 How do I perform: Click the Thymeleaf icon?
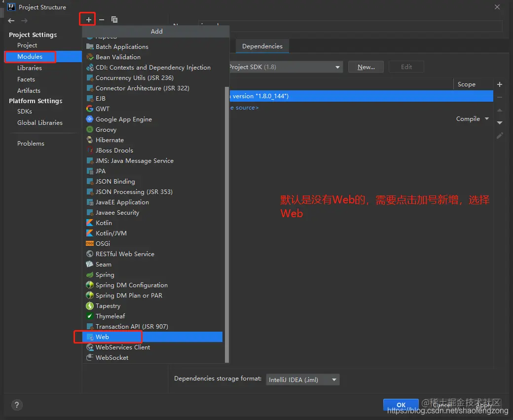click(x=90, y=316)
